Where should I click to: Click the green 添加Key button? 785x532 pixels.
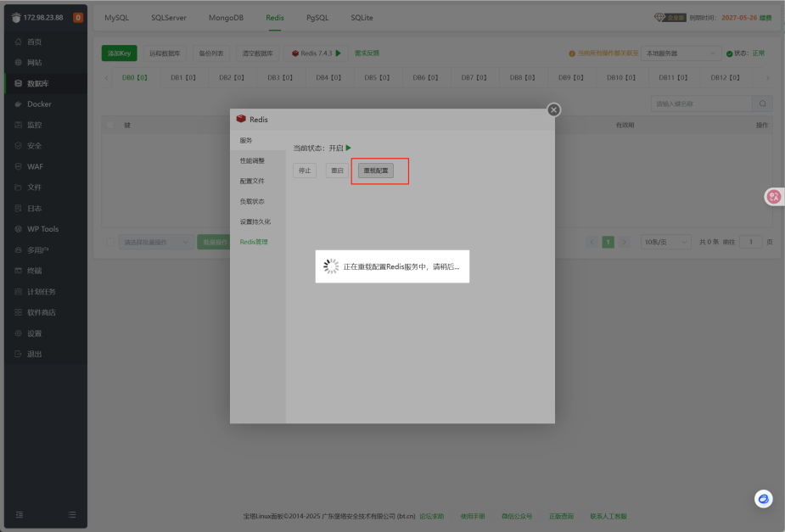pos(119,53)
